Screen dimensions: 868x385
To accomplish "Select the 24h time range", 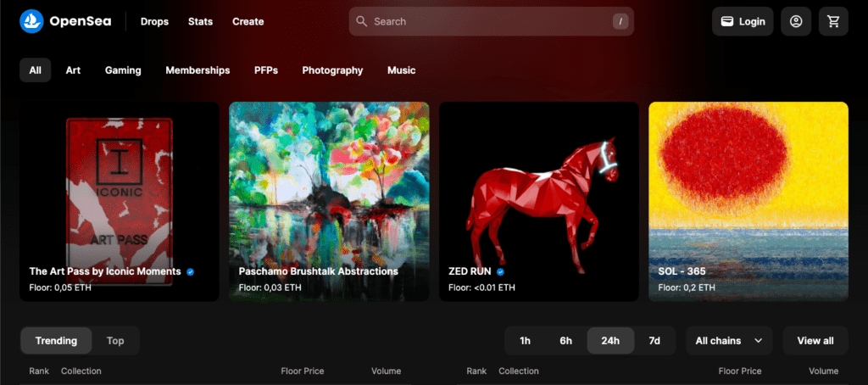I will (610, 341).
